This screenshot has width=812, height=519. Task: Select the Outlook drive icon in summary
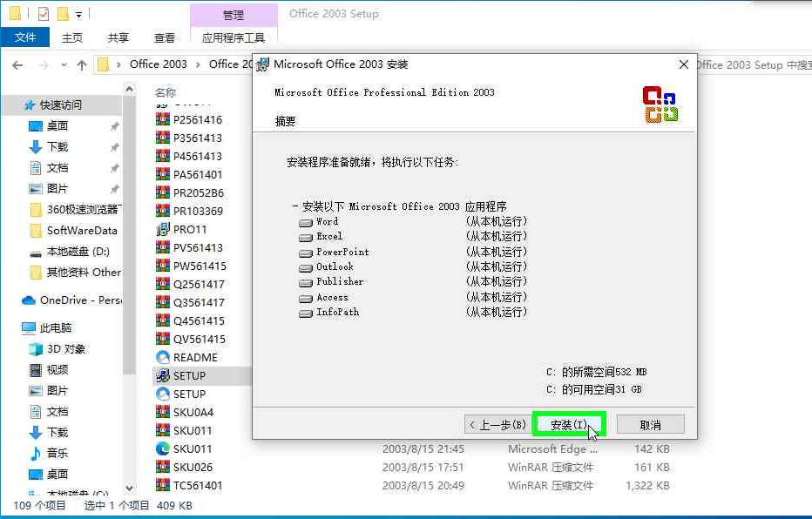306,268
